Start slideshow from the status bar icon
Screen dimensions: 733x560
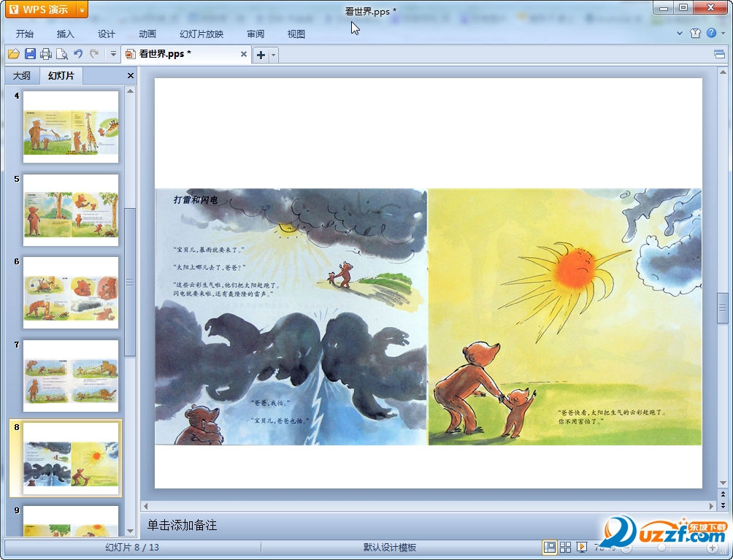(x=582, y=547)
